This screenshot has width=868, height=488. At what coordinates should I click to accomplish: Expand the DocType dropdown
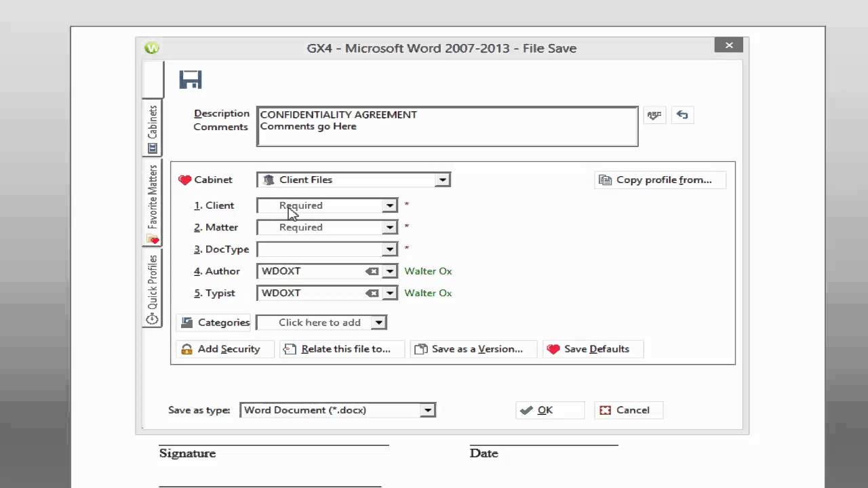(x=389, y=249)
